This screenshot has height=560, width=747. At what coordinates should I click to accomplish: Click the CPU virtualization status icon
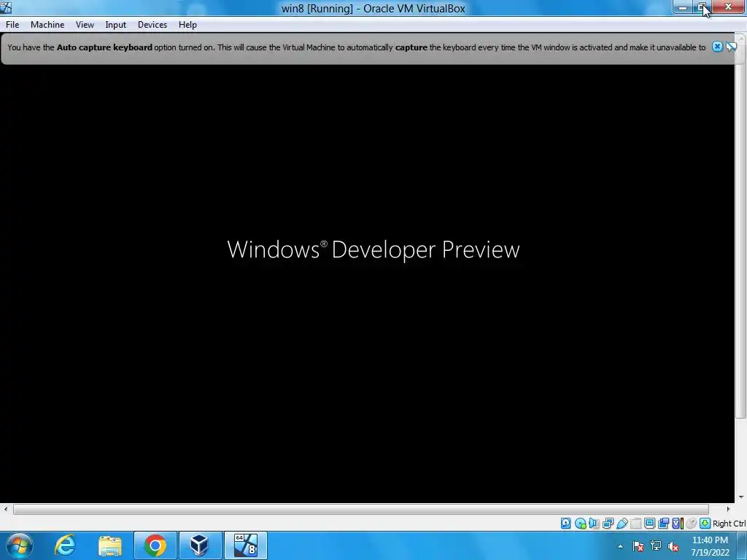678,524
